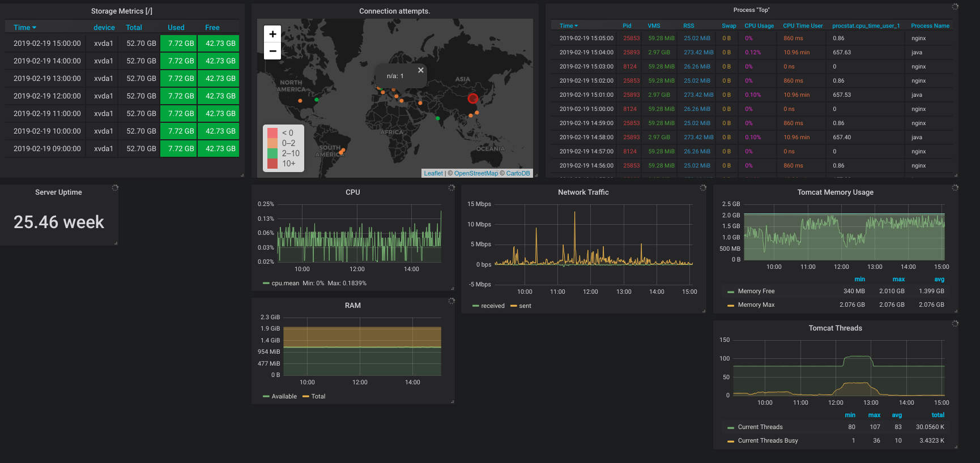Open the RAM panel title menu

point(353,305)
